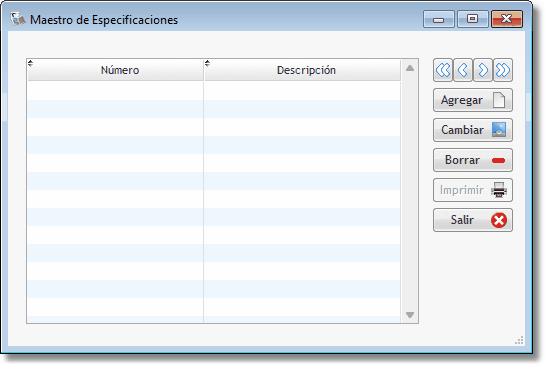This screenshot has width=545, height=366.
Task: Click the Borrar button
Action: click(x=473, y=160)
